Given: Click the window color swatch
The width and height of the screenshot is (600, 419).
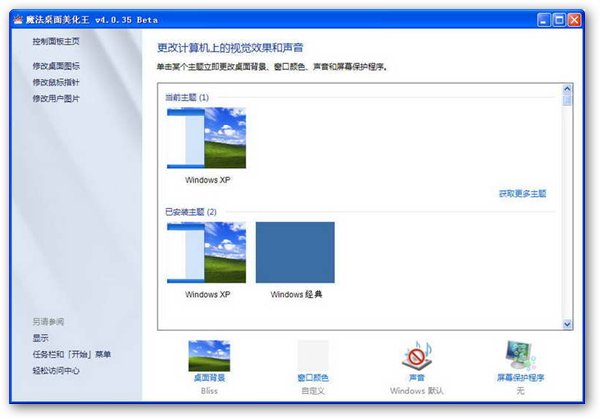Looking at the screenshot, I should [313, 355].
